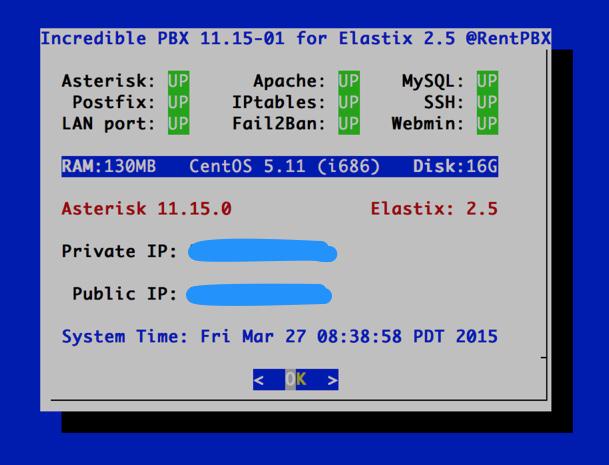Click the Postfix UP status indicator
The width and height of the screenshot is (609, 465).
179,103
